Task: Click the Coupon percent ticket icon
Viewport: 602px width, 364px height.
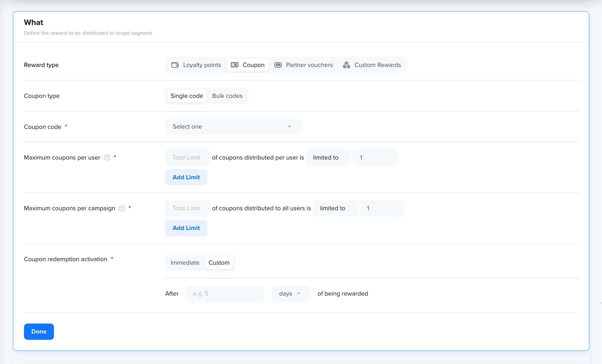Action: click(x=234, y=65)
